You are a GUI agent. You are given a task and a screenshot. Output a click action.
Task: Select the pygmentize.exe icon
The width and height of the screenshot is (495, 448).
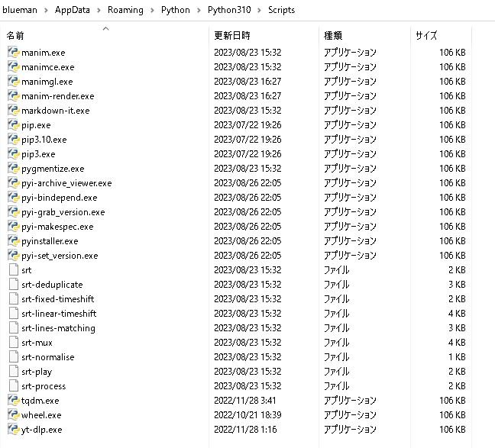pyautogui.click(x=14, y=168)
